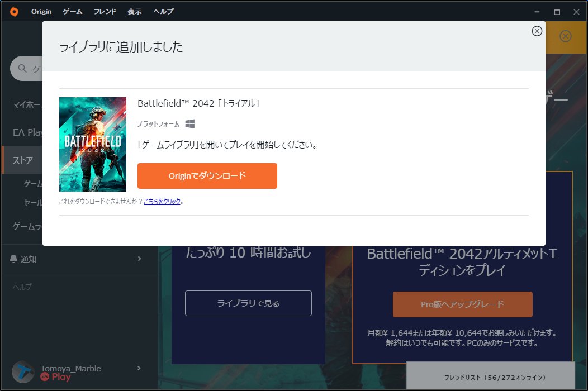The image size is (588, 391).
Task: Click the Originでダウンロード button
Action: 207,175
